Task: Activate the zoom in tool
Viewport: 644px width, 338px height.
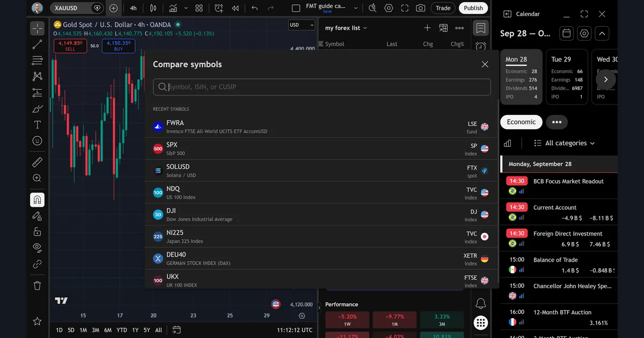Action: tap(37, 178)
